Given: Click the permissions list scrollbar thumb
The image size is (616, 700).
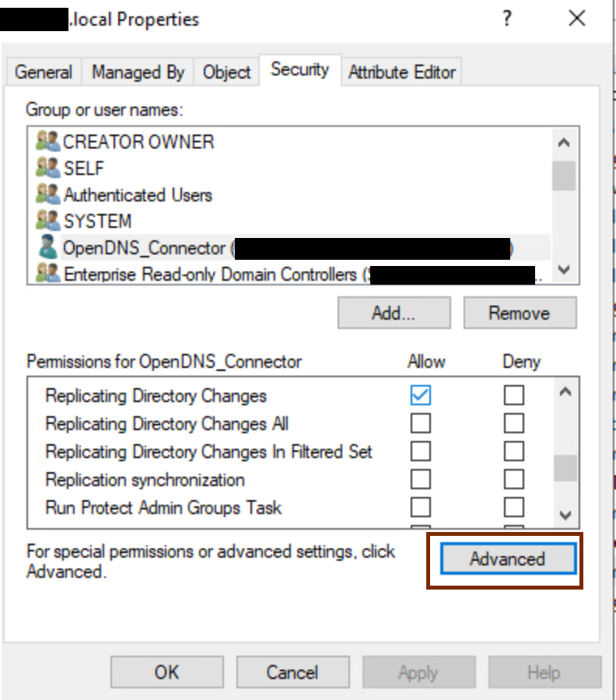Looking at the screenshot, I should pyautogui.click(x=565, y=468).
